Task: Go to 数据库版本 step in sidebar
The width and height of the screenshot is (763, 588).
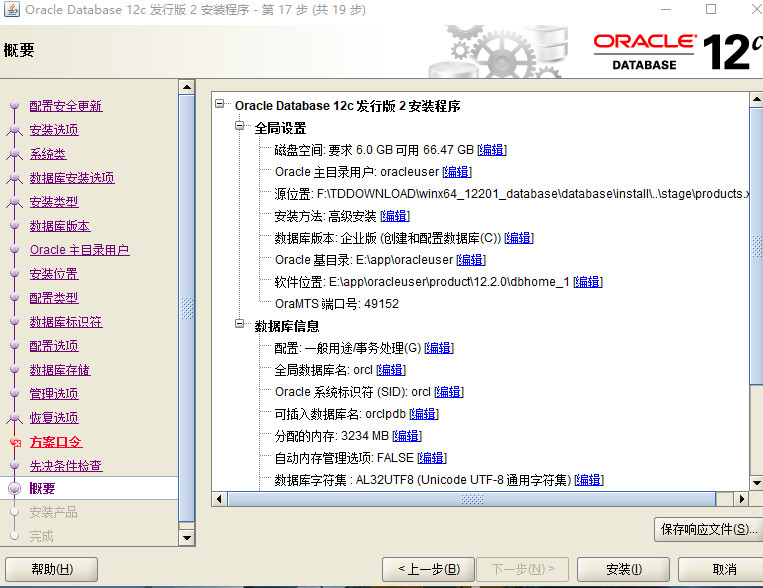Action: coord(59,226)
